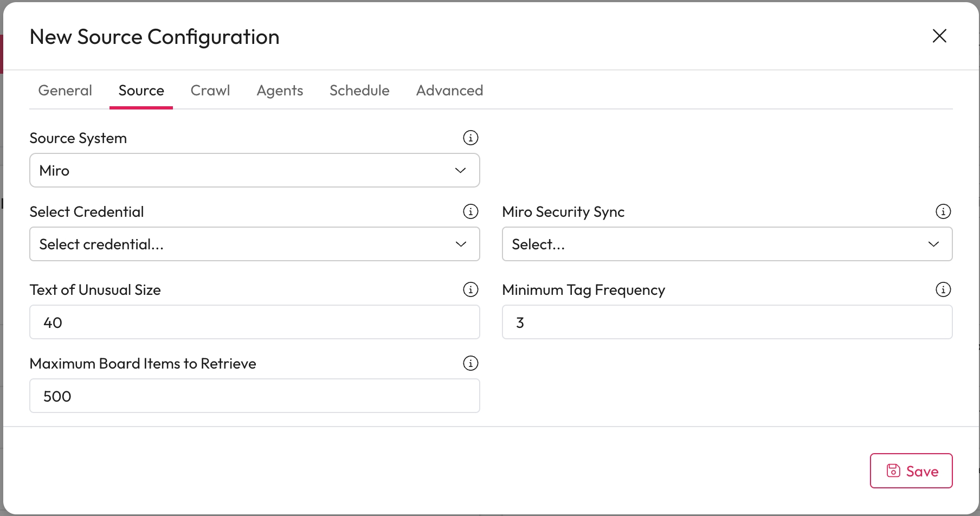The height and width of the screenshot is (516, 980).
Task: Close the New Source Configuration dialog
Action: click(x=939, y=36)
